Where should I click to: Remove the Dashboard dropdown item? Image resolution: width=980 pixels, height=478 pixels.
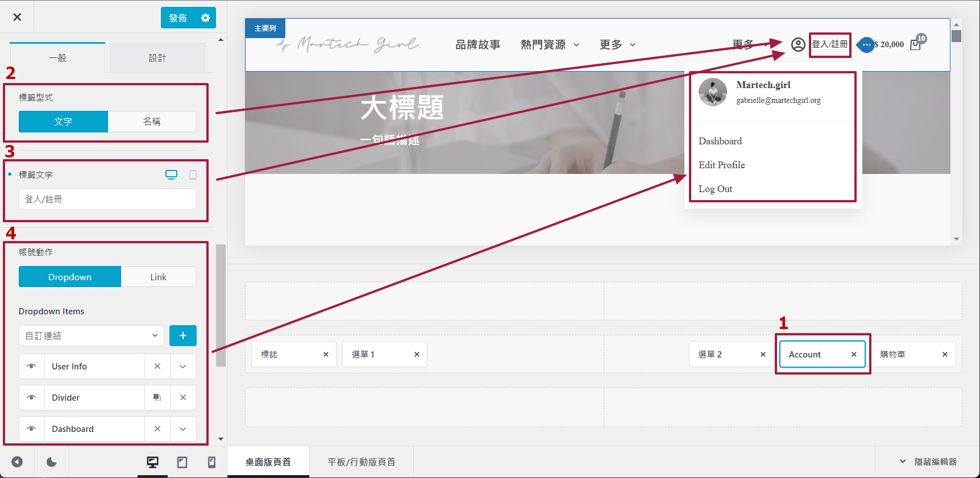[x=157, y=429]
